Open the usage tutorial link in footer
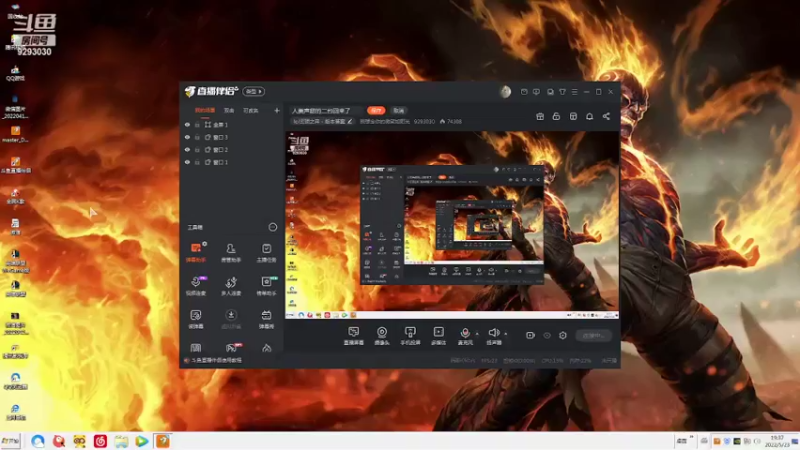This screenshot has width=800, height=450. click(216, 360)
